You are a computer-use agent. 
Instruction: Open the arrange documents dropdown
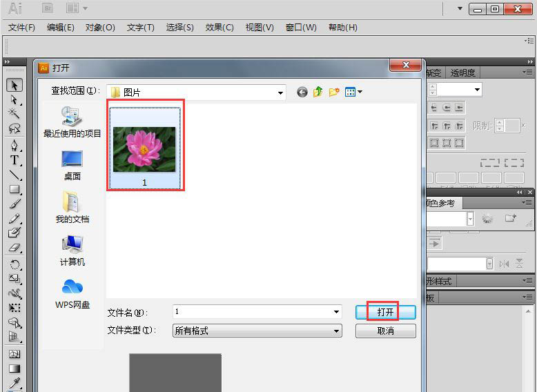click(x=77, y=8)
